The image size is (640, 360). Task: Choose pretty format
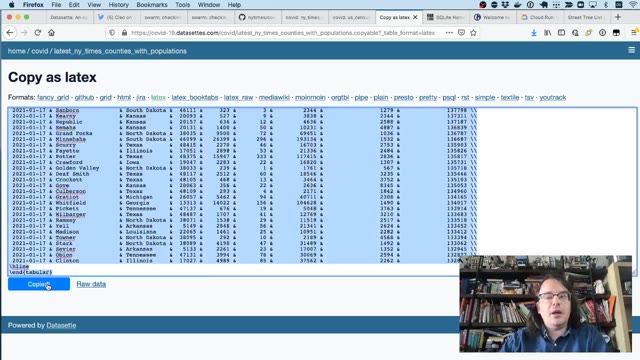(428, 98)
